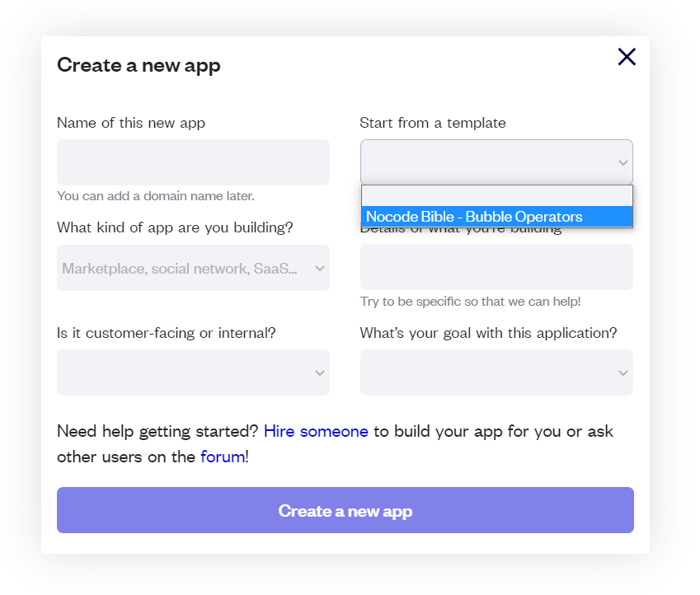Click the What's your goal with this application label
This screenshot has height=595, width=700.
point(488,333)
